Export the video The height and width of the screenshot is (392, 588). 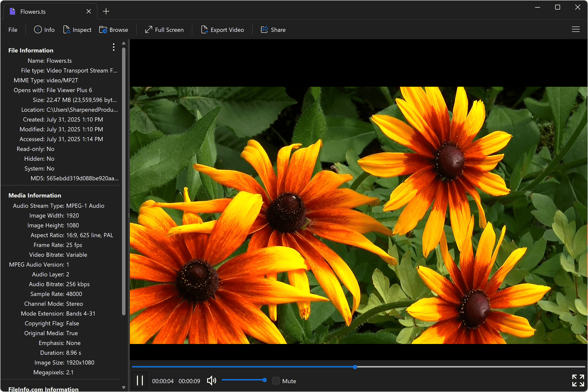[x=222, y=29]
